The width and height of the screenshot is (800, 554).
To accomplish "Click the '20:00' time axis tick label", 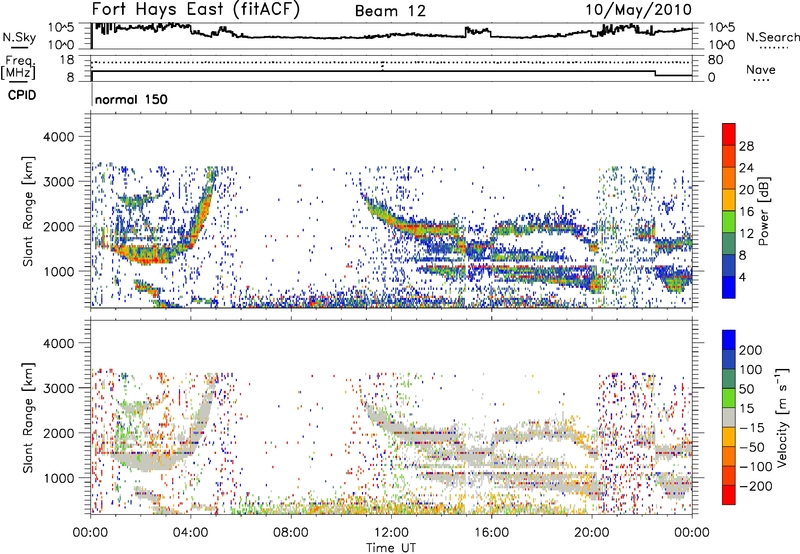I will click(592, 533).
